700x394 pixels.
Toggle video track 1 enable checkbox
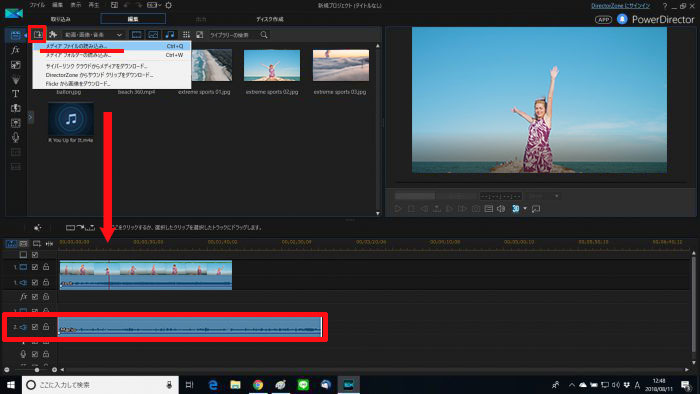coord(35,267)
